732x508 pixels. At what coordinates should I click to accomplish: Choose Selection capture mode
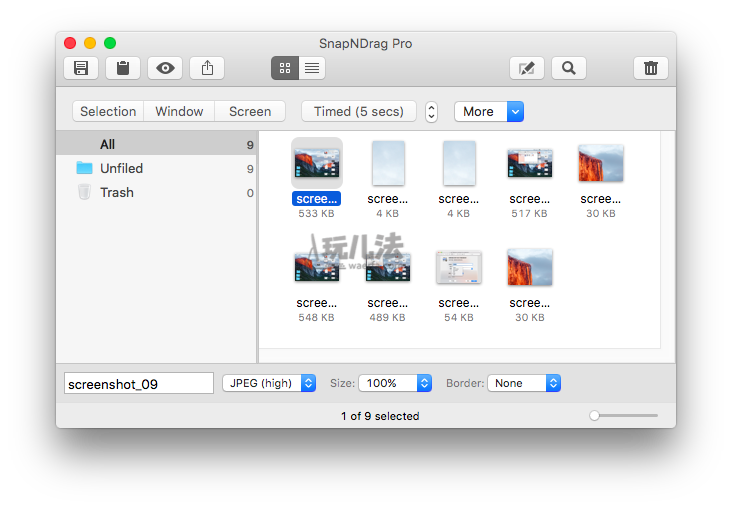tap(108, 111)
